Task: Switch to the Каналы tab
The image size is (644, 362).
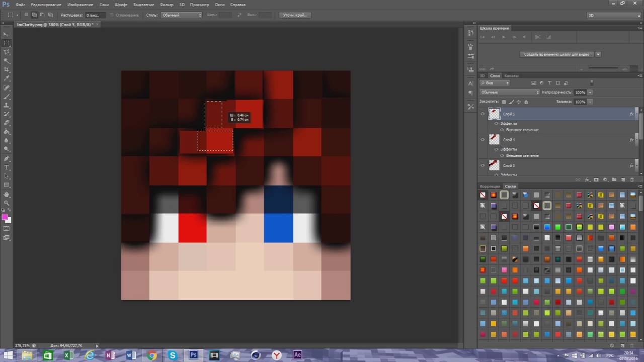Action: (x=512, y=76)
